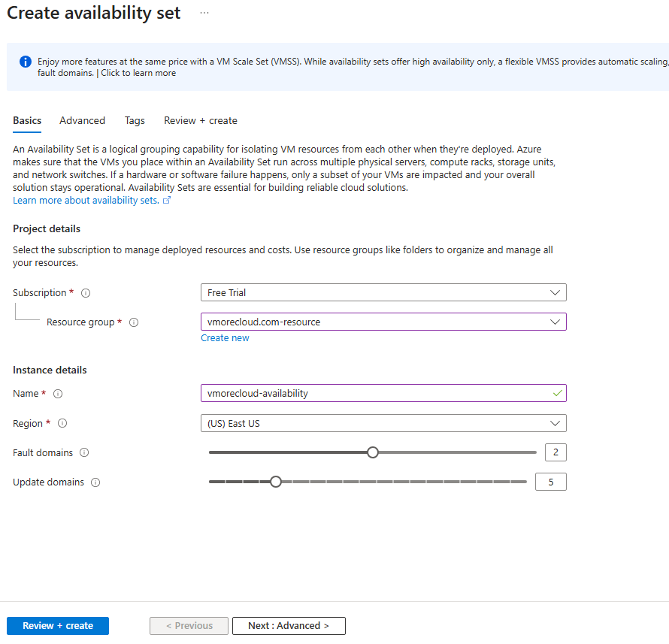Click the Next : Advanced button
The height and width of the screenshot is (644, 669).
pyautogui.click(x=289, y=625)
